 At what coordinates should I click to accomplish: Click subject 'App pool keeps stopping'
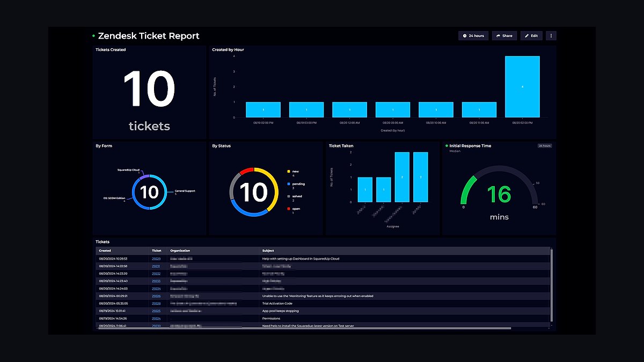coord(281,311)
